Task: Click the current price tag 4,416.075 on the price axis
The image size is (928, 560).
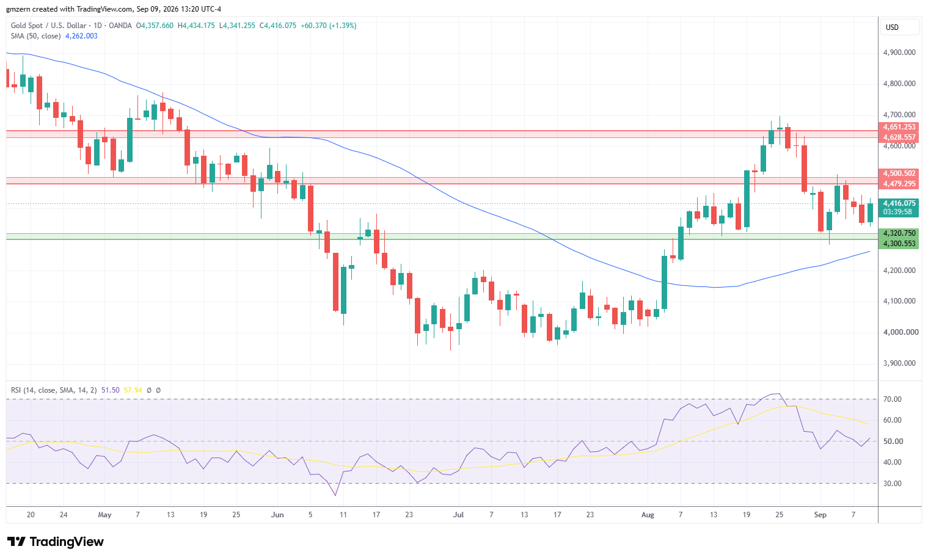Action: pos(899,203)
